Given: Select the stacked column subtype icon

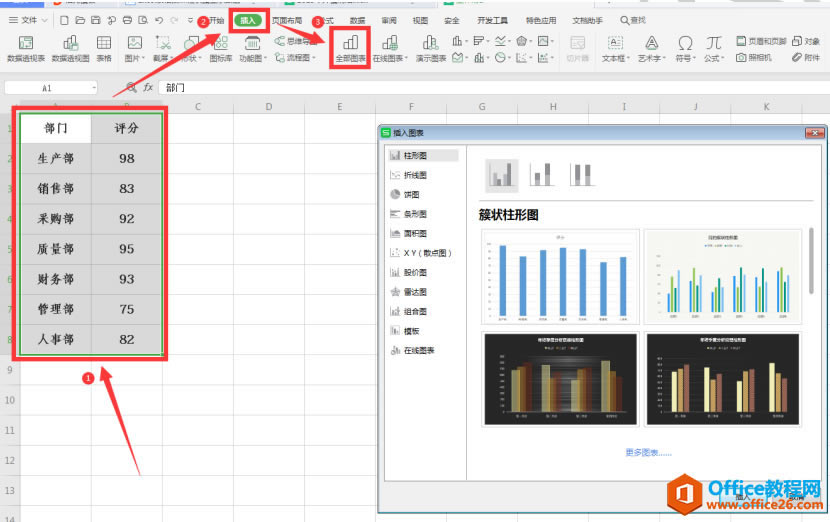Looking at the screenshot, I should coord(542,175).
